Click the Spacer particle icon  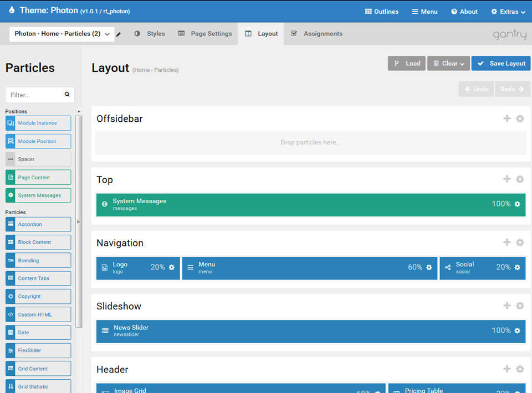[11, 159]
